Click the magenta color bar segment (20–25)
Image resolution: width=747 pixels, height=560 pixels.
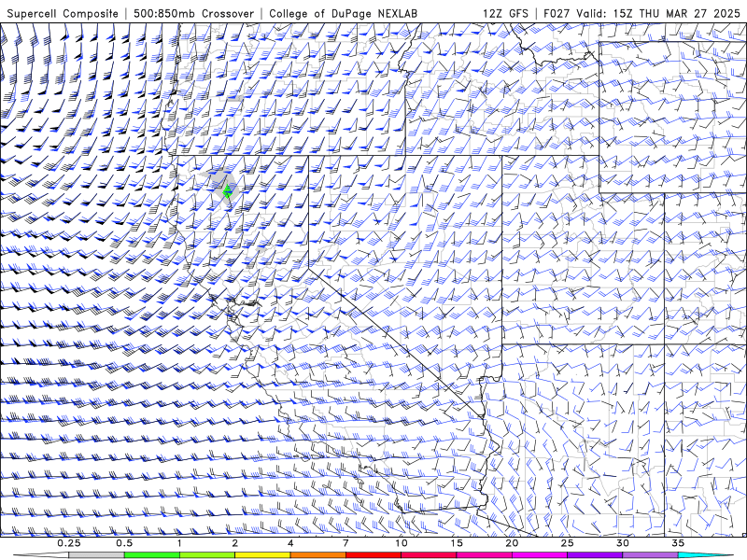click(540, 555)
